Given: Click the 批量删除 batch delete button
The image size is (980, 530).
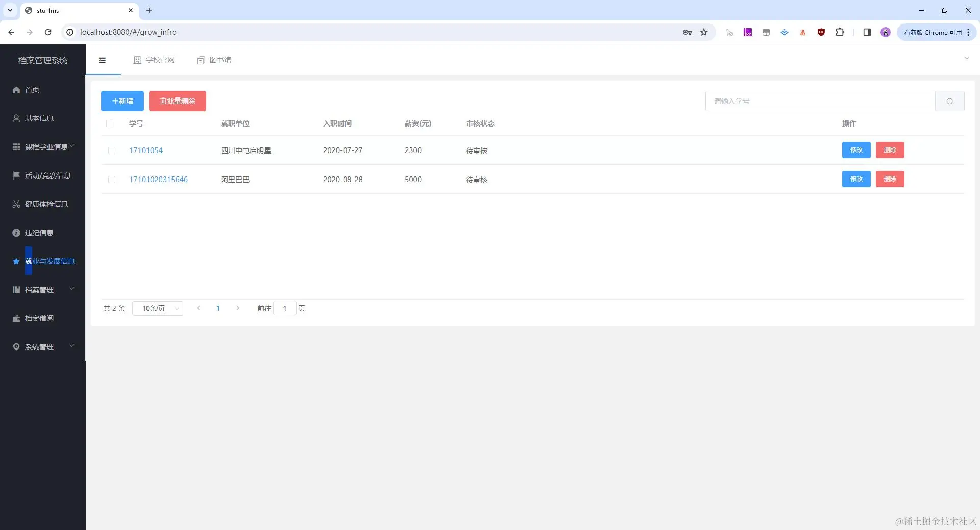Looking at the screenshot, I should (178, 101).
